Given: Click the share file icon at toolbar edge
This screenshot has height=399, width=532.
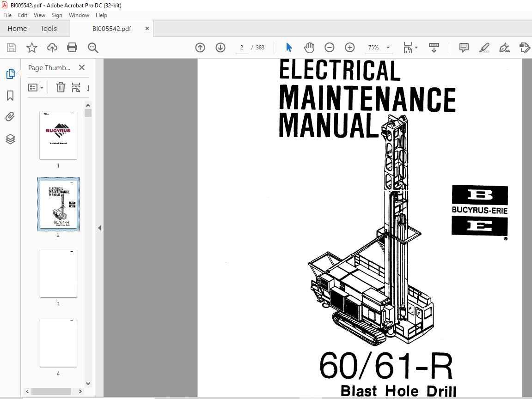Looking at the screenshot, I should point(525,48).
